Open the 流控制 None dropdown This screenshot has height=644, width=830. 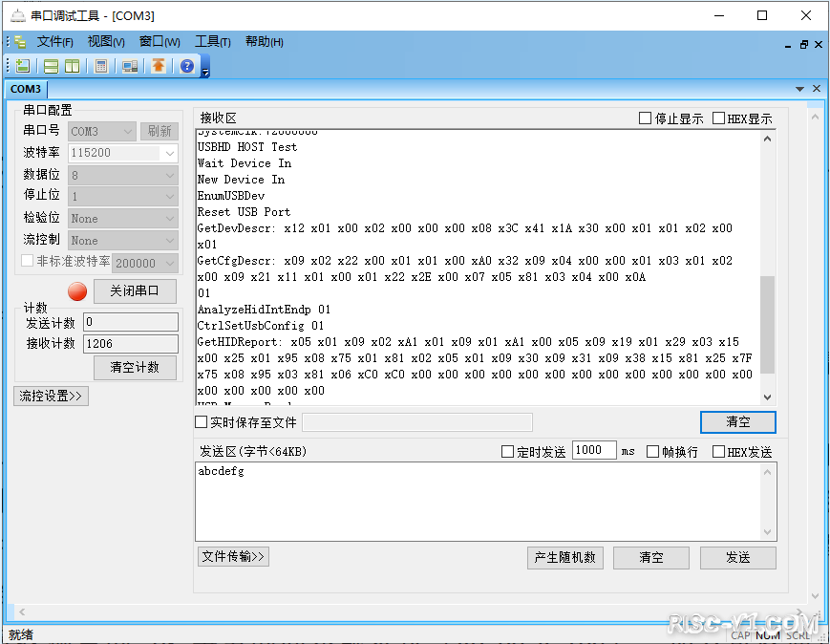[x=123, y=241]
